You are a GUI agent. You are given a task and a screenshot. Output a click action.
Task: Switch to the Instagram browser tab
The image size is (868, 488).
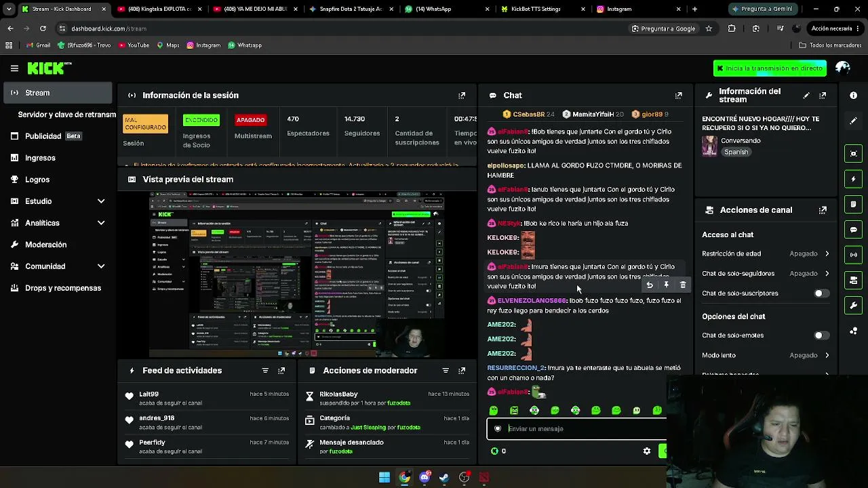point(638,9)
